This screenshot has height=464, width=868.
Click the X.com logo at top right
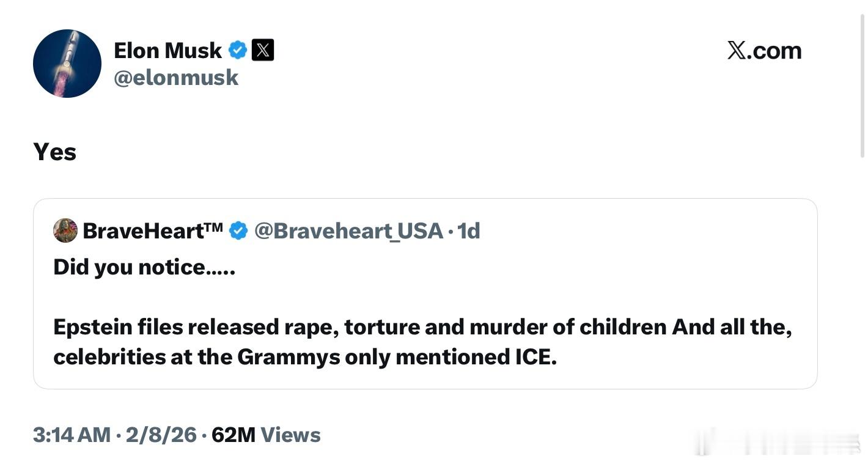coord(764,50)
